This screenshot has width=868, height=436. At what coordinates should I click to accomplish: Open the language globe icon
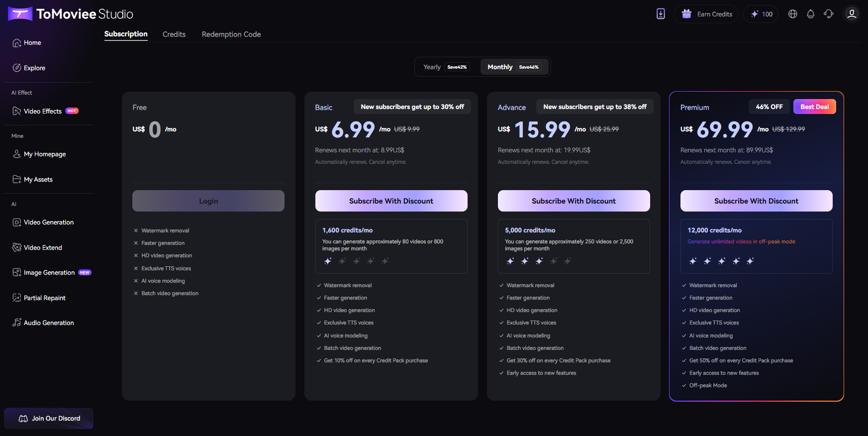coord(793,14)
